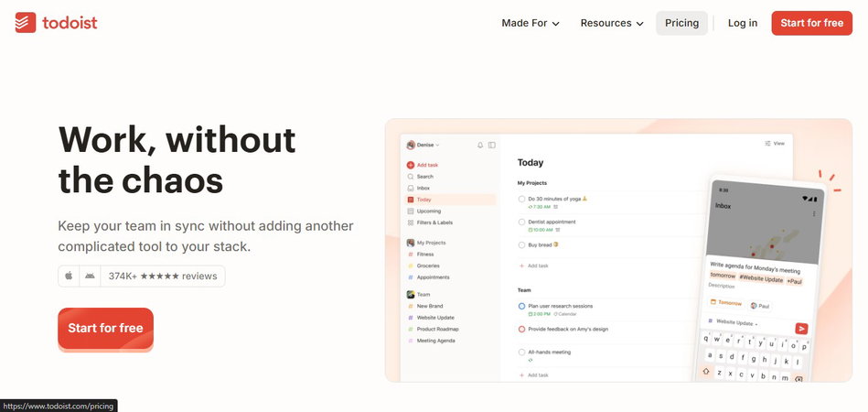The height and width of the screenshot is (412, 868).
Task: Click the Filters & Labels grid icon
Action: (x=410, y=222)
